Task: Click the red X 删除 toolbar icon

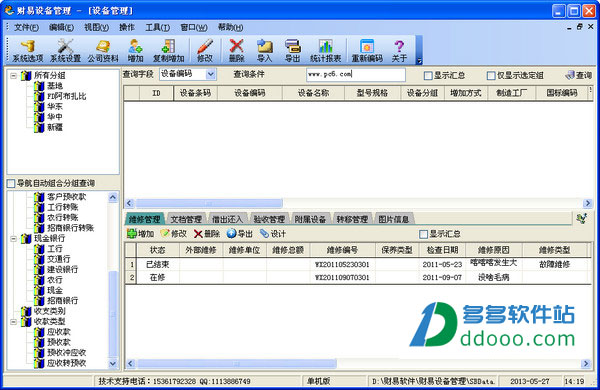Action: coord(236,51)
